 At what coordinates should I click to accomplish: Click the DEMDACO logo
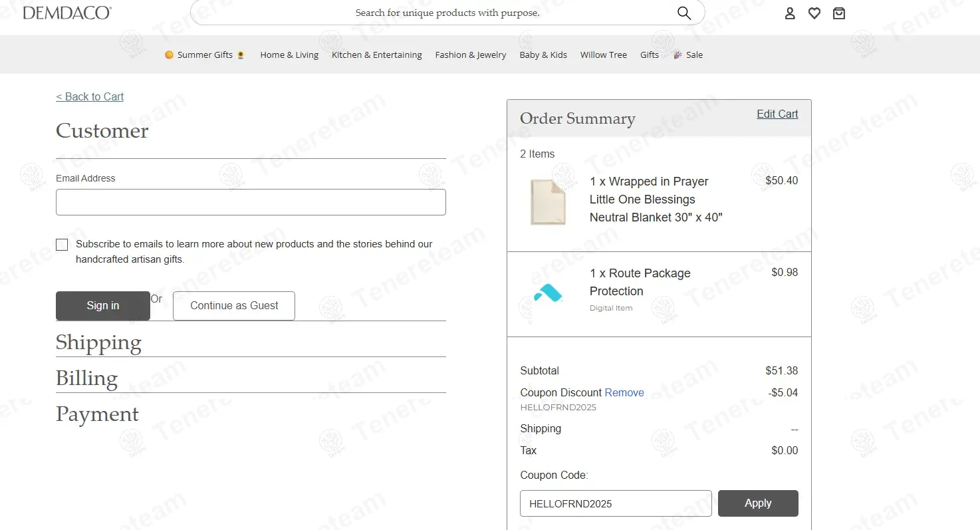pyautogui.click(x=67, y=13)
